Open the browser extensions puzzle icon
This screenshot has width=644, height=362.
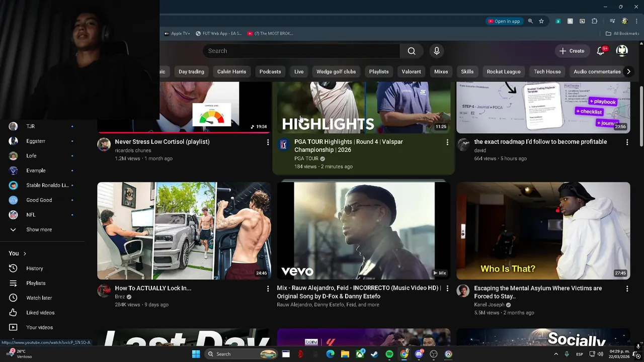coord(595,21)
